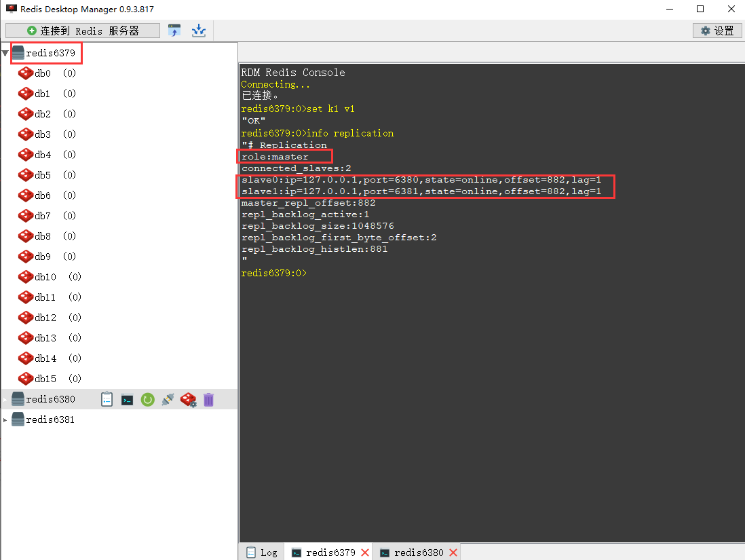
Task: Open the db6 database icon
Action: (25, 195)
